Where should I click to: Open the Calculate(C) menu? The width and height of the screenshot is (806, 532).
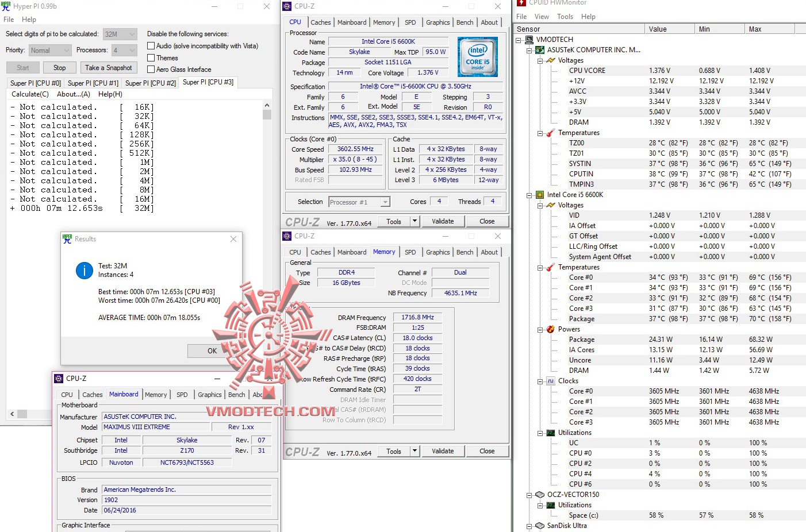(29, 94)
